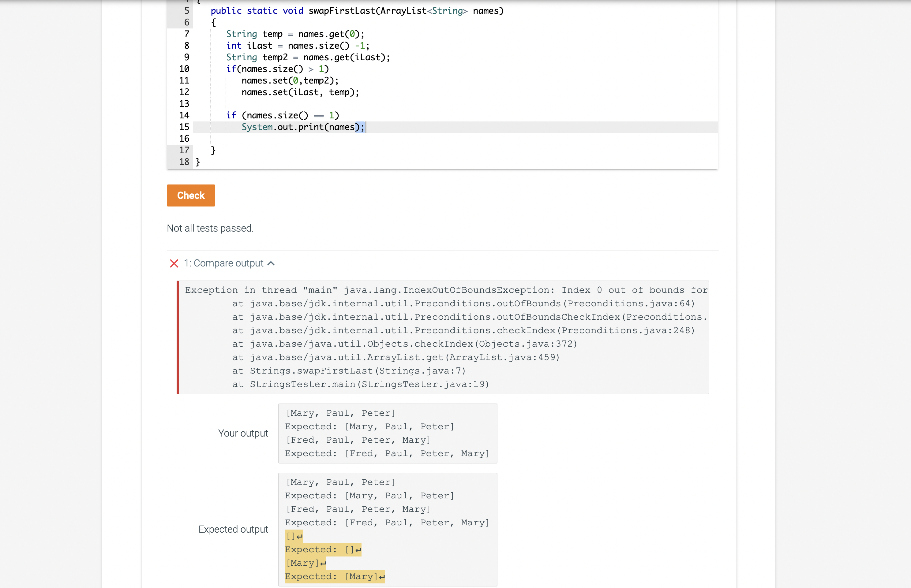Click the 'Not all tests passed' message
This screenshot has width=911, height=588.
point(210,228)
